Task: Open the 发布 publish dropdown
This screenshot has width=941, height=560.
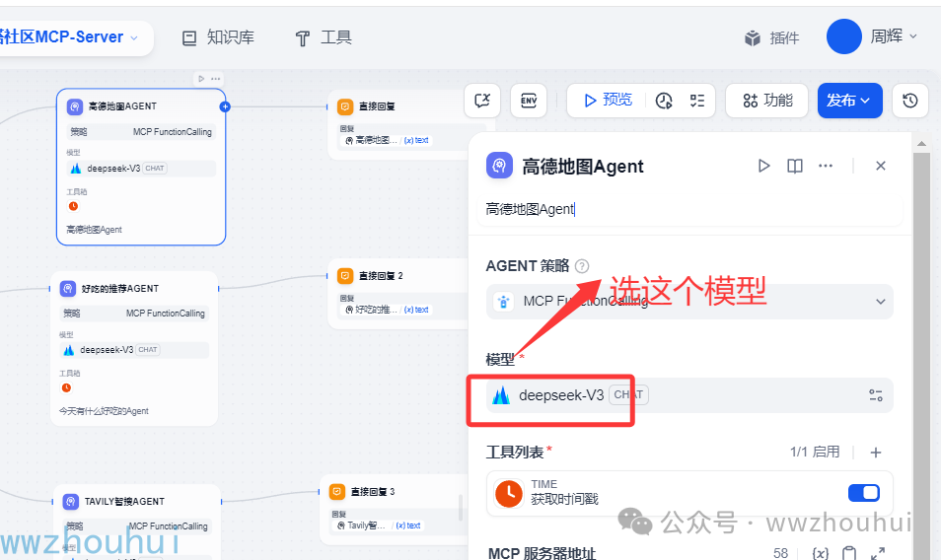Action: tap(850, 101)
